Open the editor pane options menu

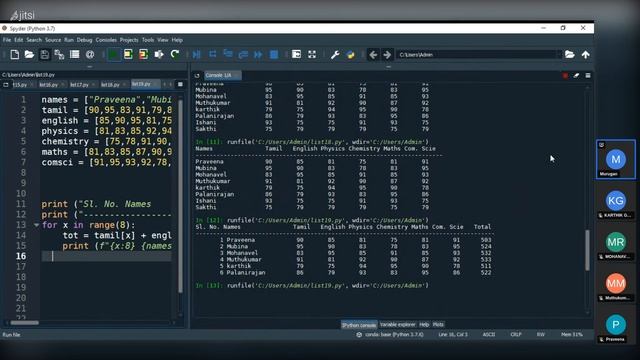(180, 84)
